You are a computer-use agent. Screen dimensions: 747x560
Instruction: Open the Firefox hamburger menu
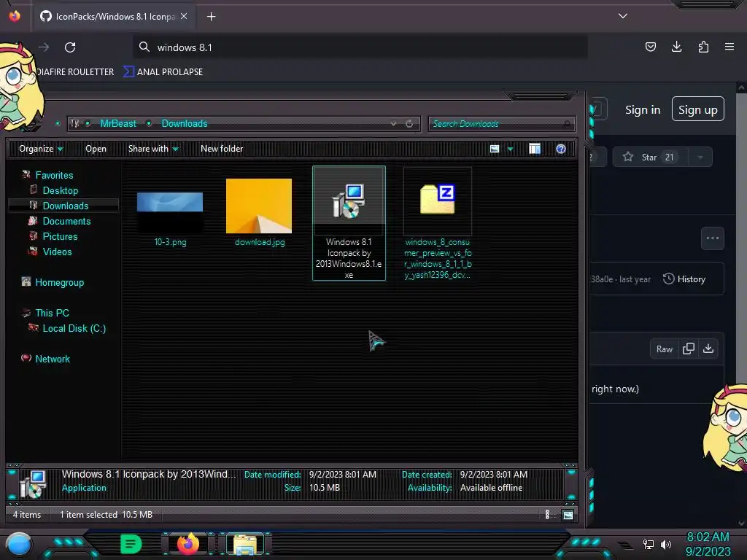pyautogui.click(x=729, y=47)
